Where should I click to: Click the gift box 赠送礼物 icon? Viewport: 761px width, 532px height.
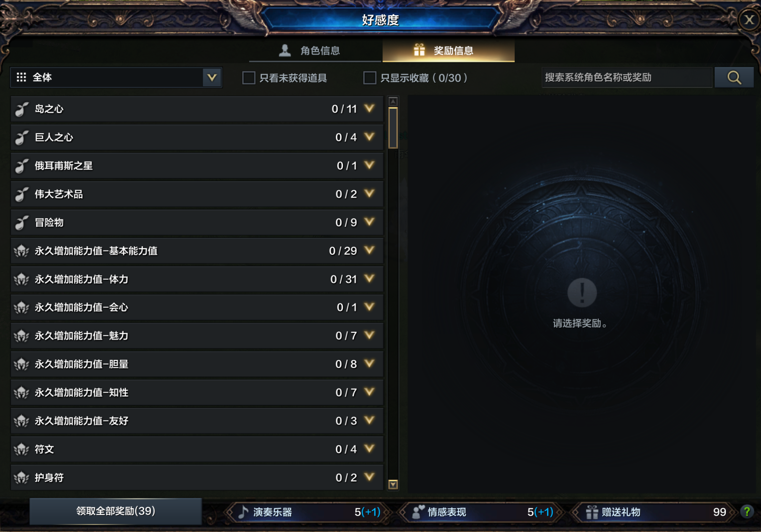592,512
